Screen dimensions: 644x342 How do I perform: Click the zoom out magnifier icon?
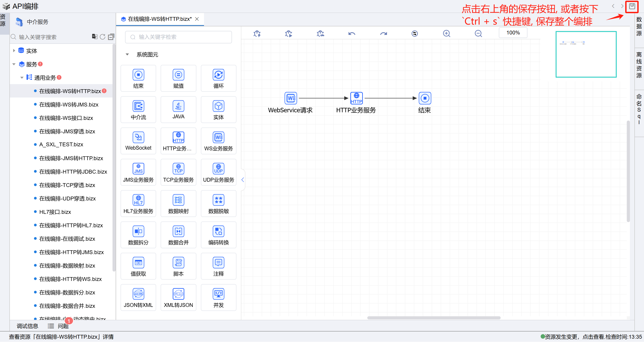coord(478,34)
